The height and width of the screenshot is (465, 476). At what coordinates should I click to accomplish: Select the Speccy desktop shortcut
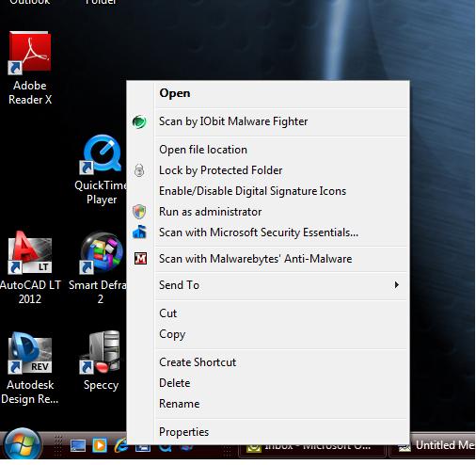point(101,361)
